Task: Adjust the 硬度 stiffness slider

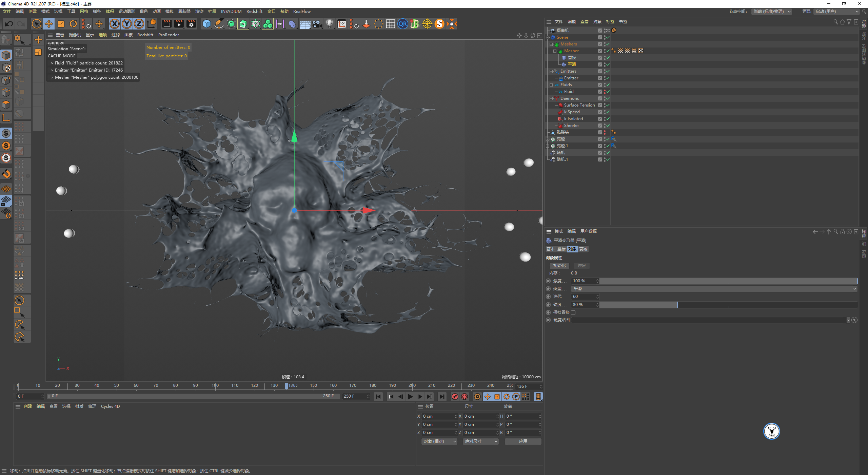Action: point(729,305)
